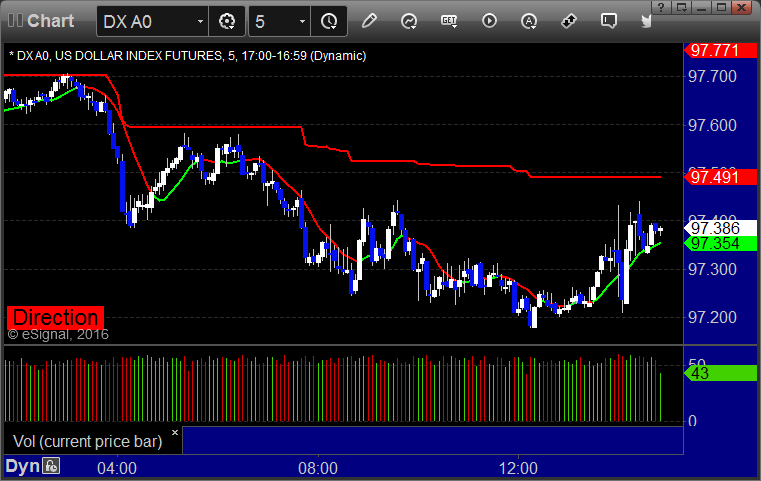Click the 04:00 time axis label
The width and height of the screenshot is (761, 481).
coord(117,468)
